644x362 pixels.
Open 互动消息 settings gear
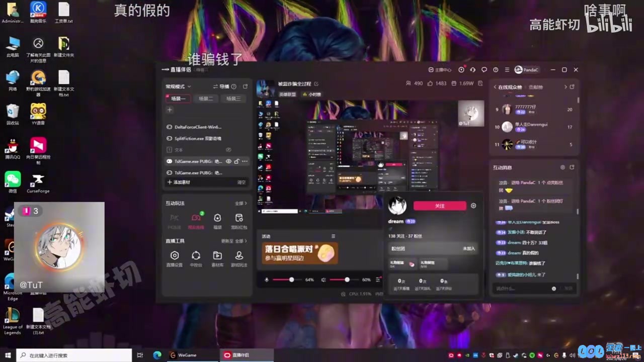tap(562, 167)
